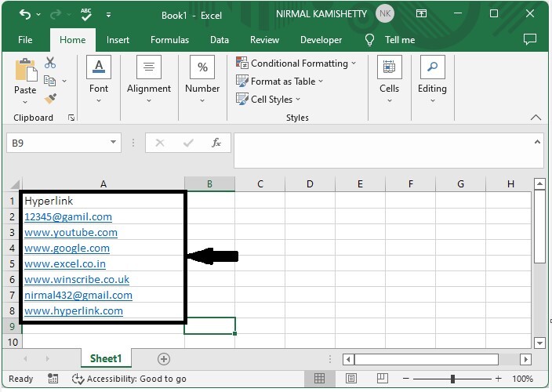Click the Undo arrow icon
This screenshot has width=552, height=392.
point(25,14)
